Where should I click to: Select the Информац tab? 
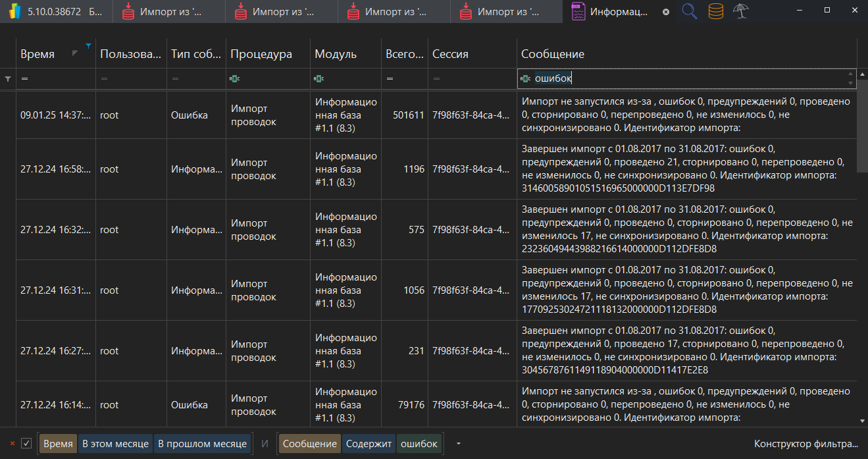pos(619,11)
